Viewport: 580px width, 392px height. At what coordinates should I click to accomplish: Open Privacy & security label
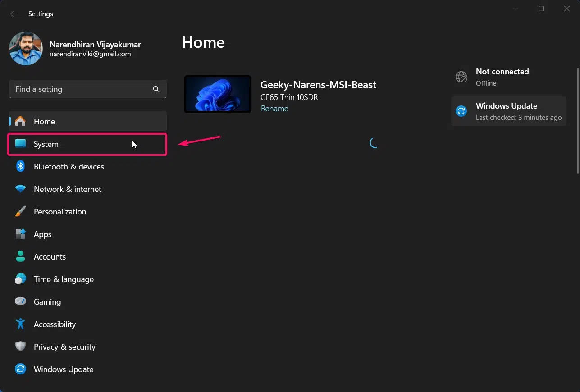point(64,347)
